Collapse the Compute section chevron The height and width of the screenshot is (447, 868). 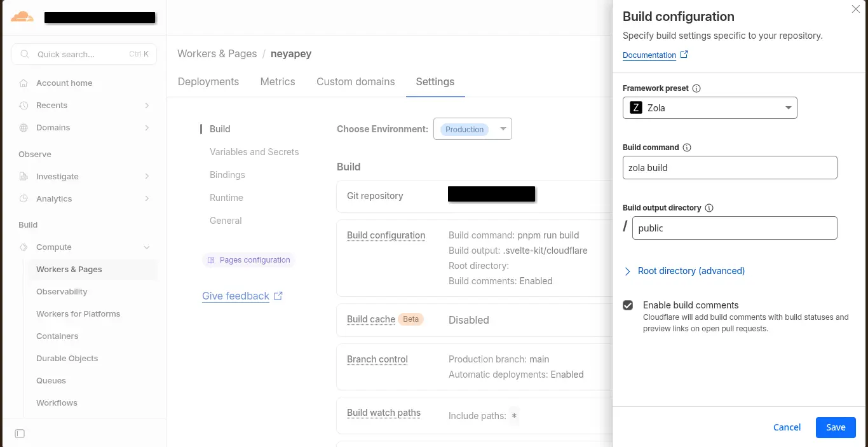(147, 247)
